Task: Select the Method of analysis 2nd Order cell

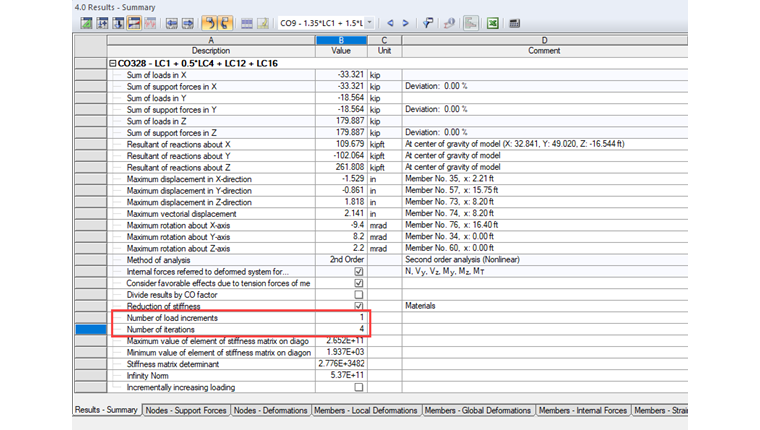Action: click(341, 260)
